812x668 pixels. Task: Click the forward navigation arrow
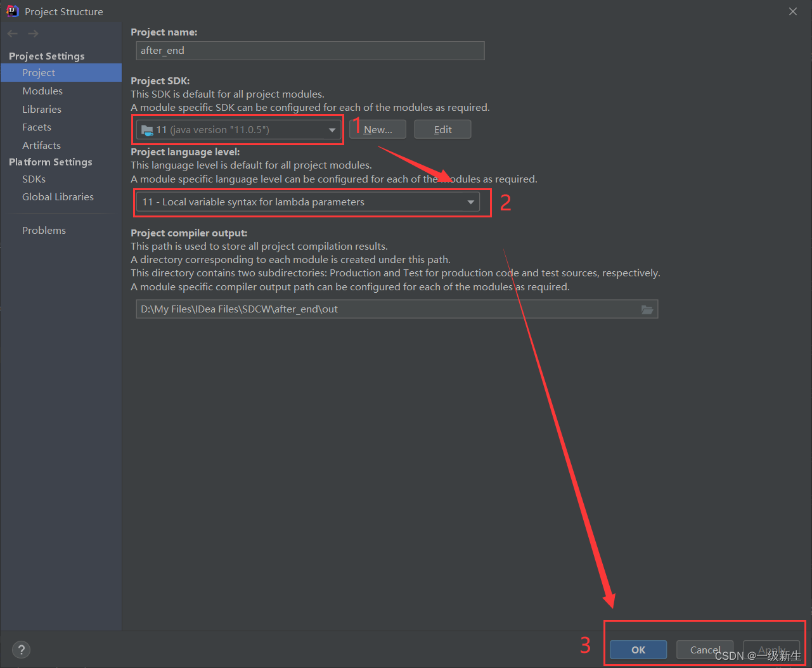(x=33, y=34)
